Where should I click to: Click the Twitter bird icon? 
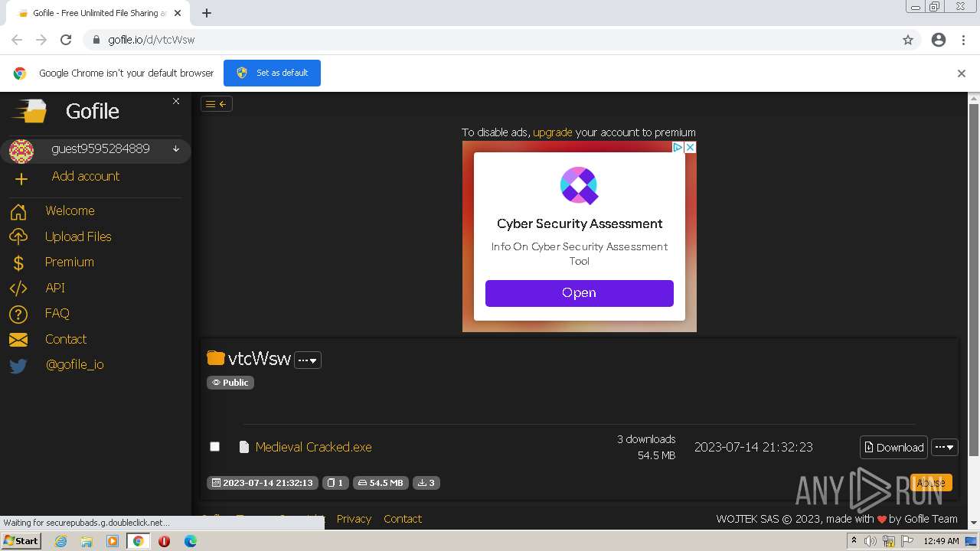click(x=18, y=366)
